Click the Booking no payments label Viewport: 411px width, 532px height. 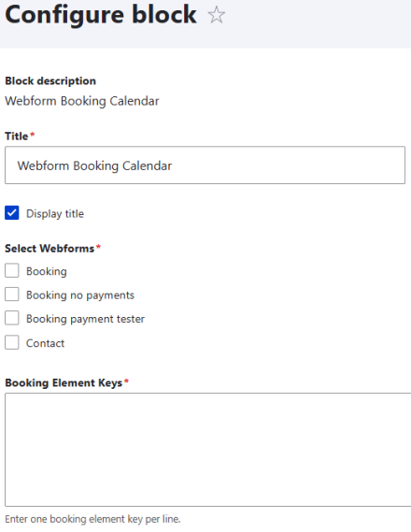80,295
